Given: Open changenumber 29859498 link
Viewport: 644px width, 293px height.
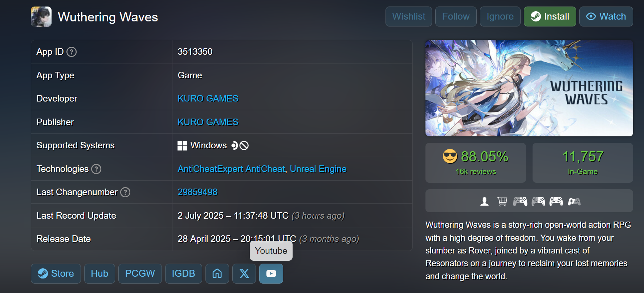Looking at the screenshot, I should [x=197, y=192].
